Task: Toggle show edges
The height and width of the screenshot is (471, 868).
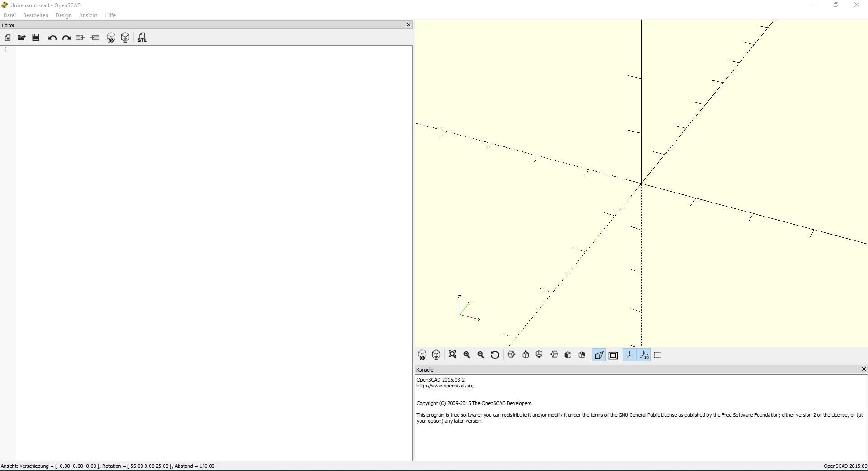Action: click(x=658, y=355)
